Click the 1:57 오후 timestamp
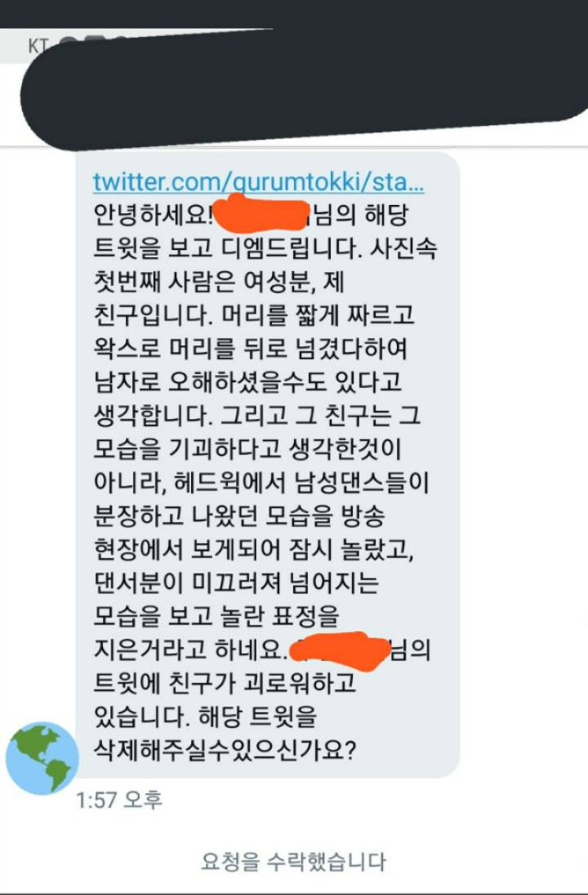Image resolution: width=588 pixels, height=895 pixels. [x=119, y=799]
